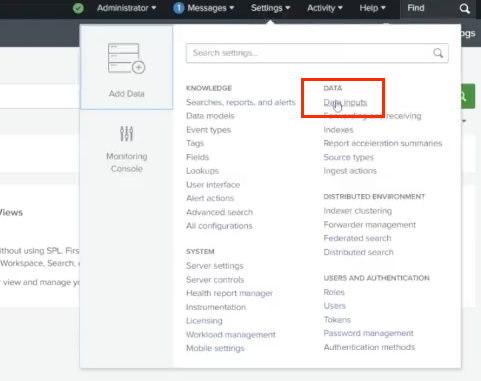Select Ingest actions
Image resolution: width=481 pixels, height=381 pixels.
[350, 171]
